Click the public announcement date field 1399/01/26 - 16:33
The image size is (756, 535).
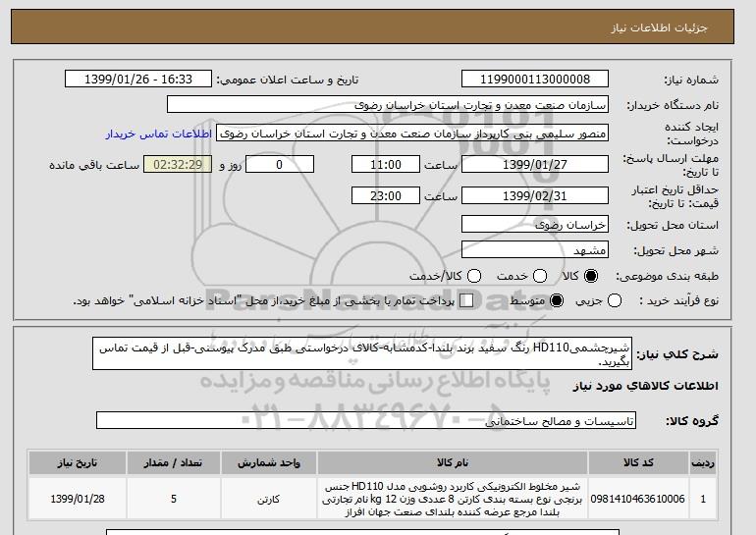pos(138,80)
